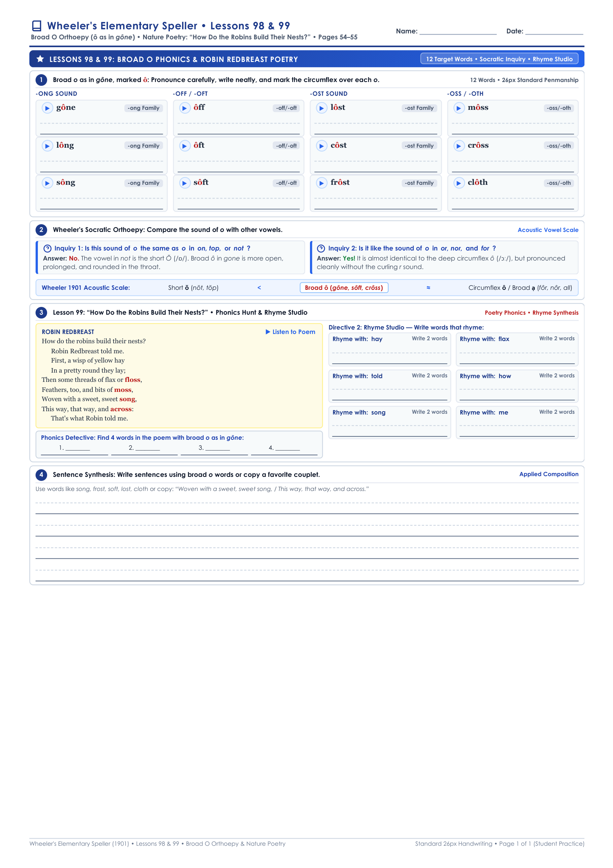613x868 pixels.
Task: Play pronunciation of sôft
Action: tap(184, 183)
